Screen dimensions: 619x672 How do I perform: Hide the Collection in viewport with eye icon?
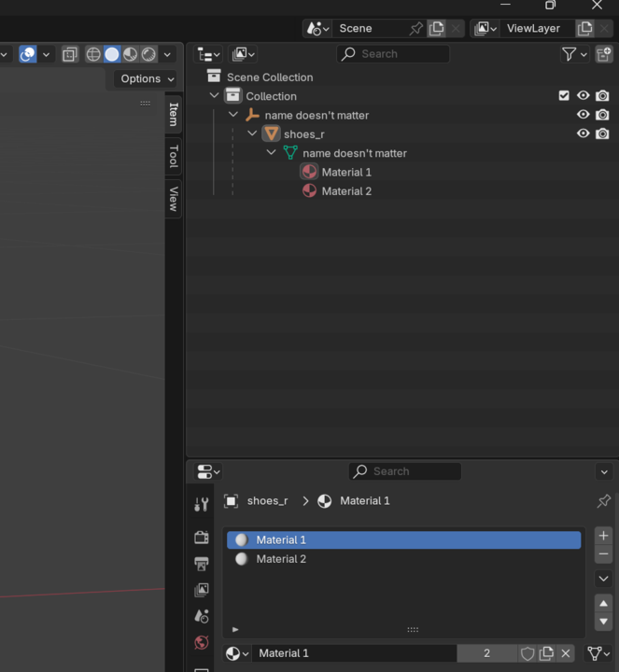(x=583, y=95)
